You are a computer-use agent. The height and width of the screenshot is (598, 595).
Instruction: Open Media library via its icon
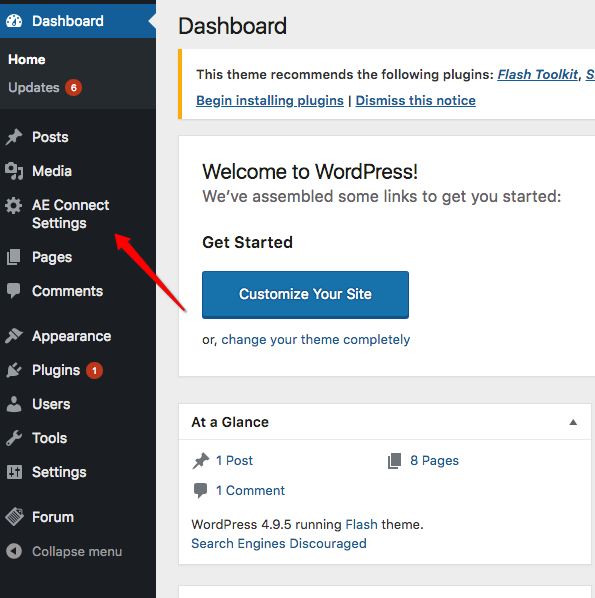click(x=14, y=171)
